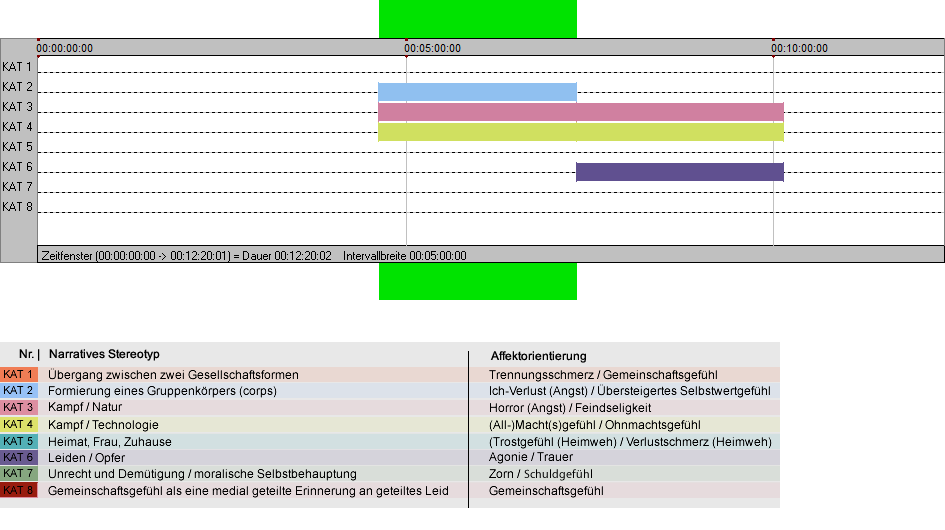Screen dimensions: 945x530
Task: Select the KAT 6 timeline row label
Action: coord(17,166)
